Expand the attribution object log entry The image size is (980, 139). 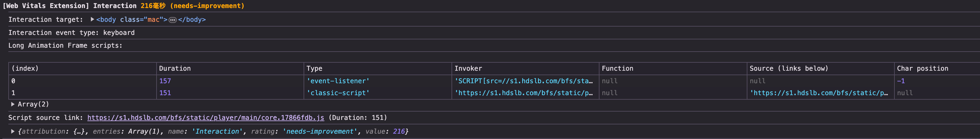point(13,131)
